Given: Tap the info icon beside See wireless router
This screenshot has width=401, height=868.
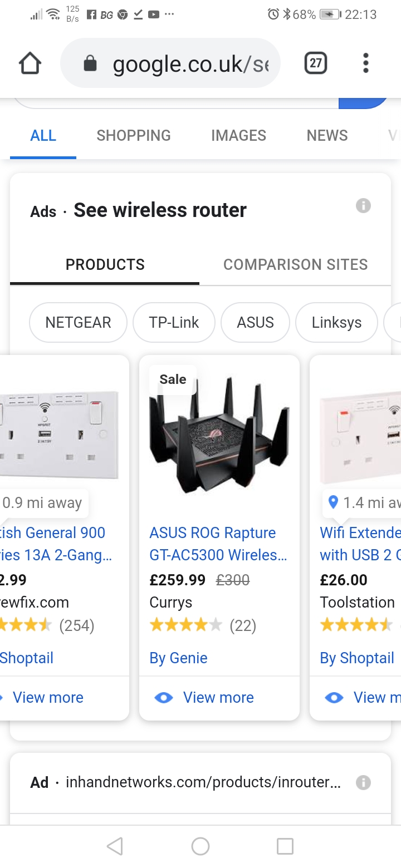Looking at the screenshot, I should click(x=363, y=206).
